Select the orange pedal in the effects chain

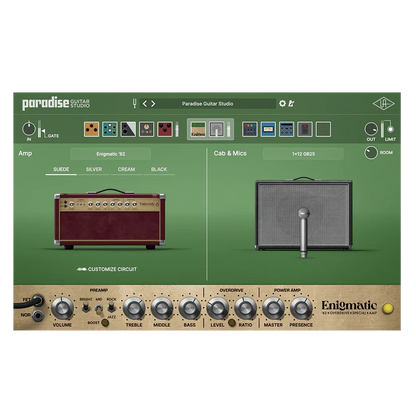pyautogui.click(x=91, y=129)
